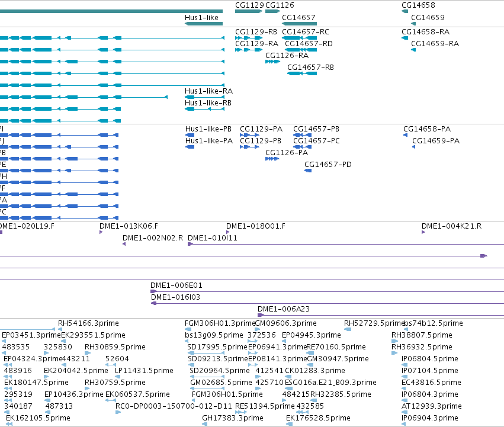Select EST RH30859.5prime label
504x427 pixels.
pos(115,347)
